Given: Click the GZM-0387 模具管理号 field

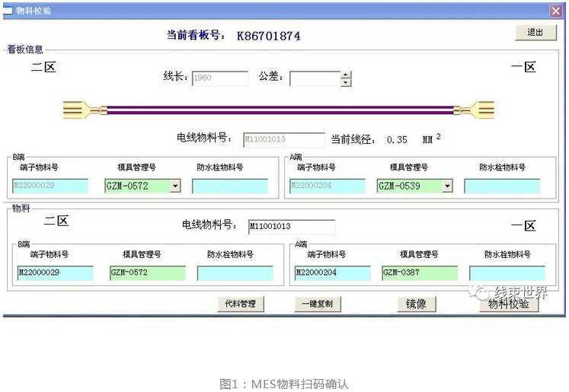Looking at the screenshot, I should 420,272.
